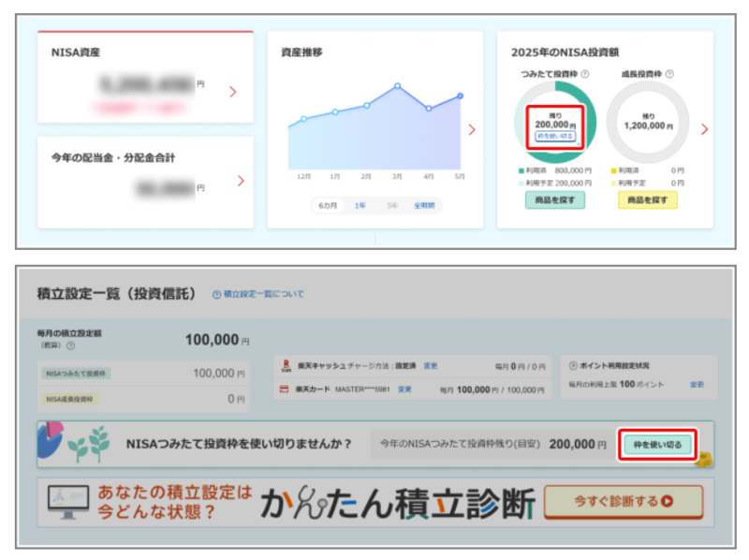Click the help icon beside 成長投資枠
The image size is (749, 560).
click(669, 73)
